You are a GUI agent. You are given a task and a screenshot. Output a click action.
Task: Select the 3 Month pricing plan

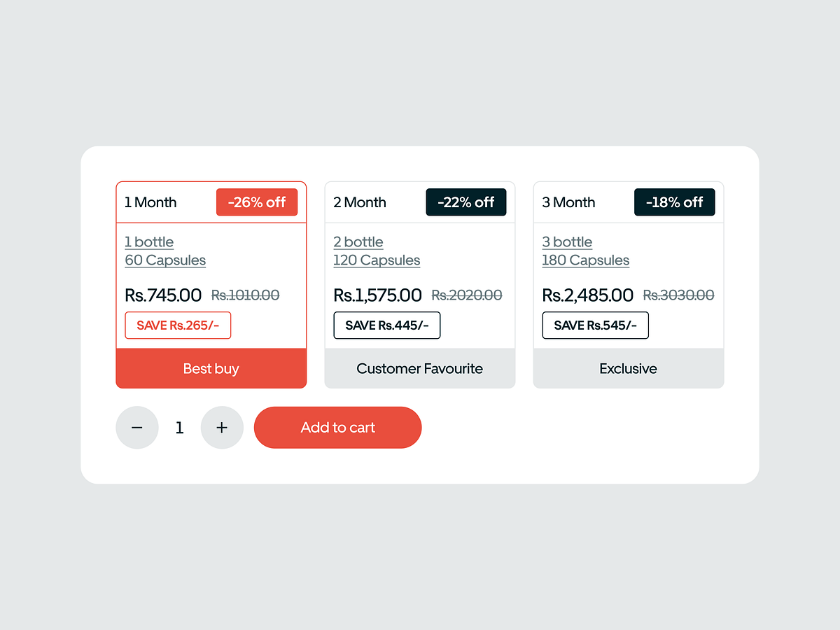[568, 202]
